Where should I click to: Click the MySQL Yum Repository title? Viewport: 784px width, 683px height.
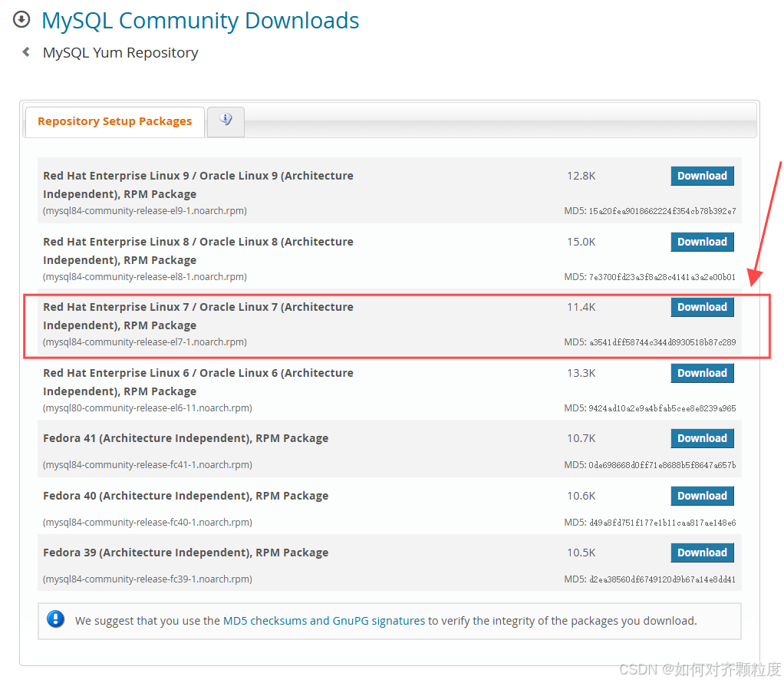click(x=120, y=52)
